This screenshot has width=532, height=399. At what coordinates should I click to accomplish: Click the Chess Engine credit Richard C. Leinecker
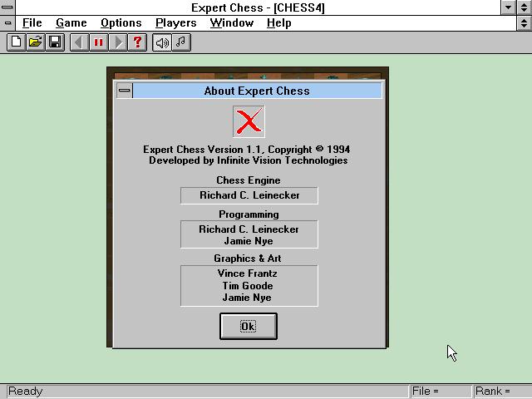pyautogui.click(x=249, y=195)
